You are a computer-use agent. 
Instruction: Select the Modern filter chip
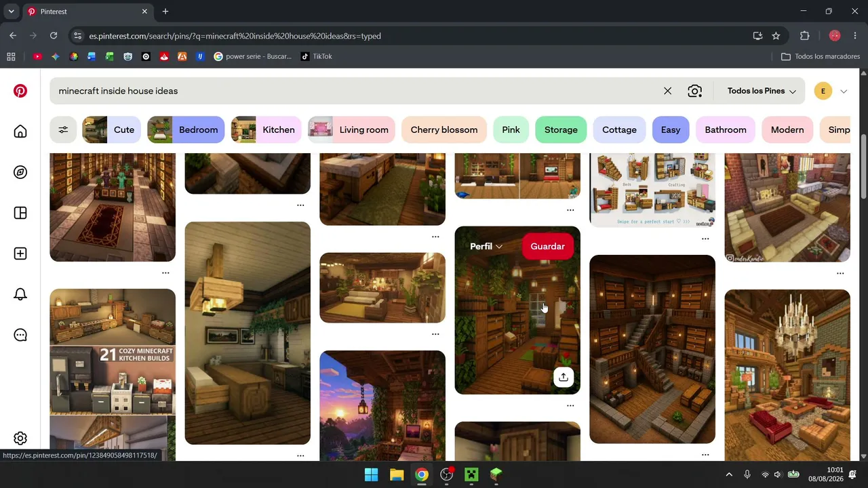pos(787,129)
